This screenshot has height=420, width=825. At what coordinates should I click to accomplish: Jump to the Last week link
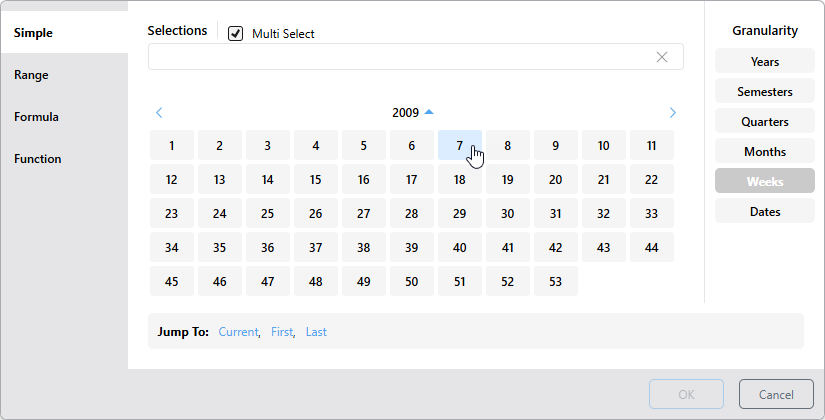tap(316, 332)
